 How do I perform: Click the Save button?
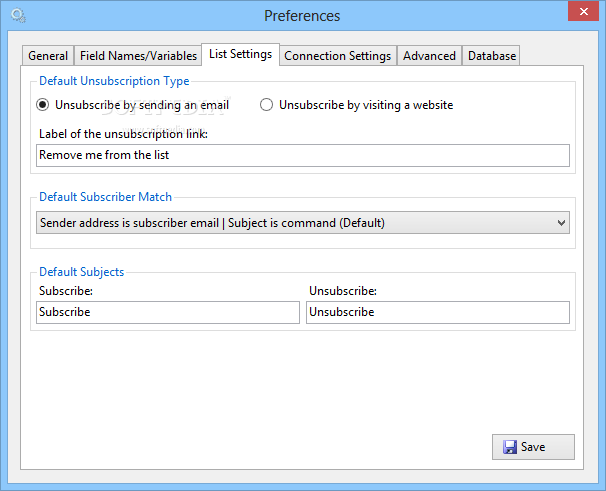pyautogui.click(x=533, y=447)
